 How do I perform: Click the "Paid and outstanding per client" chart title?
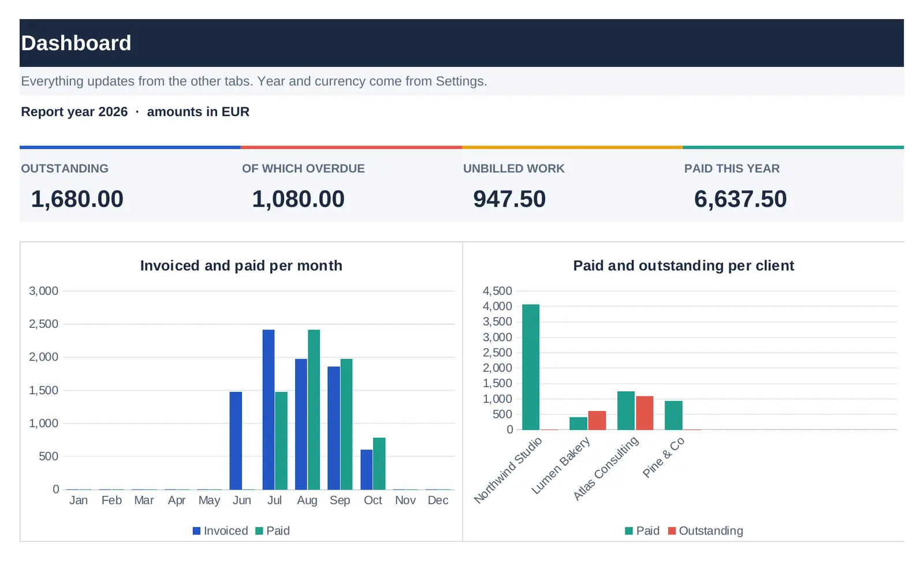pyautogui.click(x=684, y=265)
